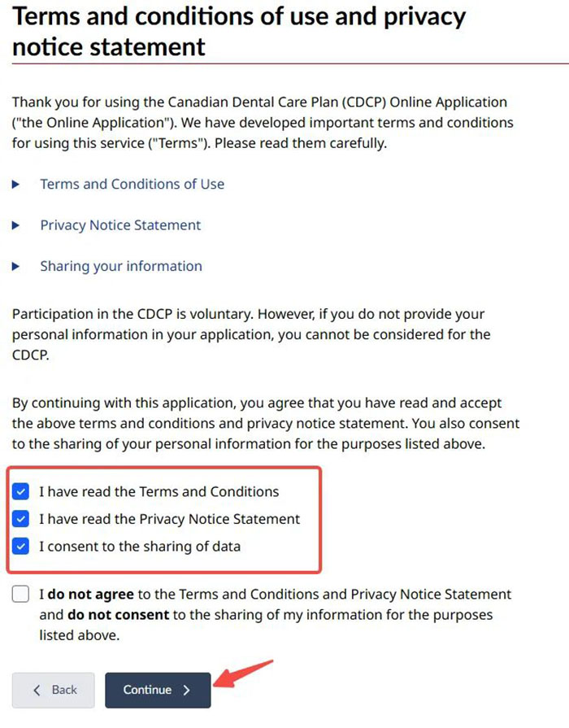Uncheck the 'I consent to the sharing of data' checkbox

22,547
